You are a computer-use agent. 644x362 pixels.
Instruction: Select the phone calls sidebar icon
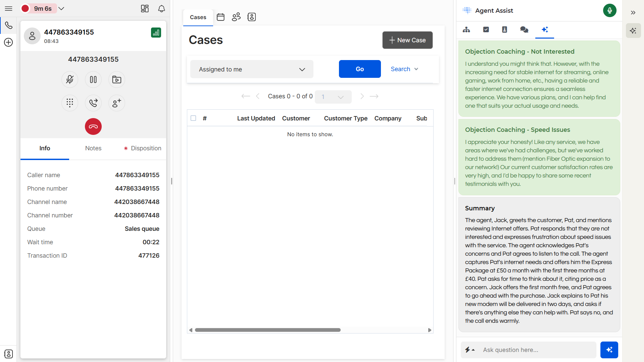click(8, 25)
